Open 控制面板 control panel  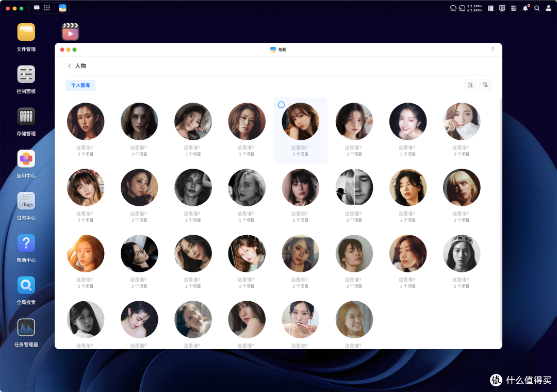26,75
